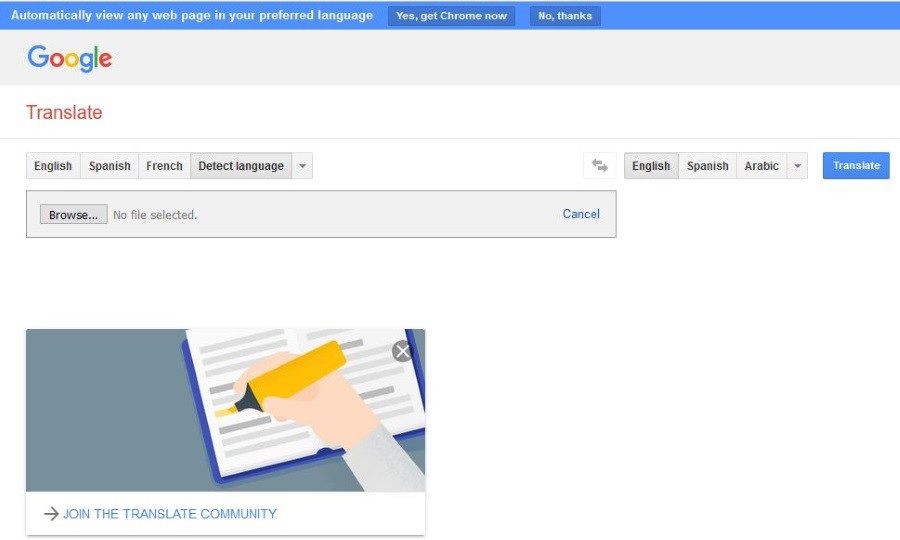Image resolution: width=900 pixels, height=540 pixels.
Task: Click the Google logo
Action: (69, 59)
